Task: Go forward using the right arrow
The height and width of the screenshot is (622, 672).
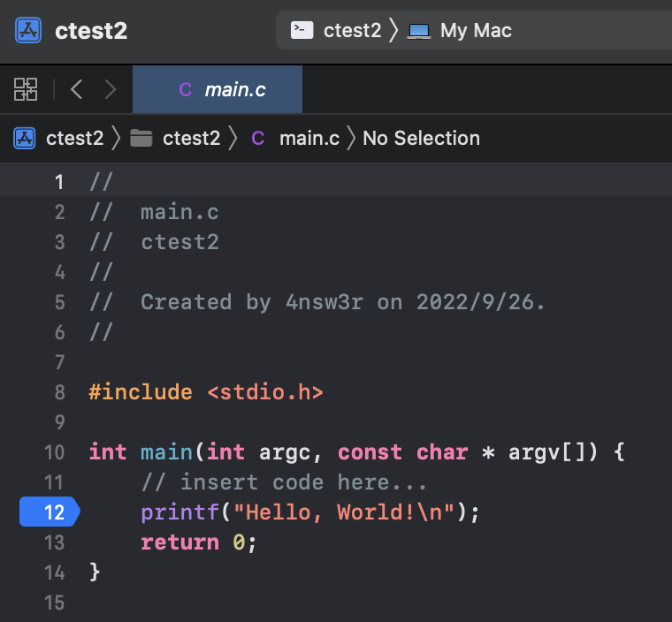Action: click(x=111, y=89)
